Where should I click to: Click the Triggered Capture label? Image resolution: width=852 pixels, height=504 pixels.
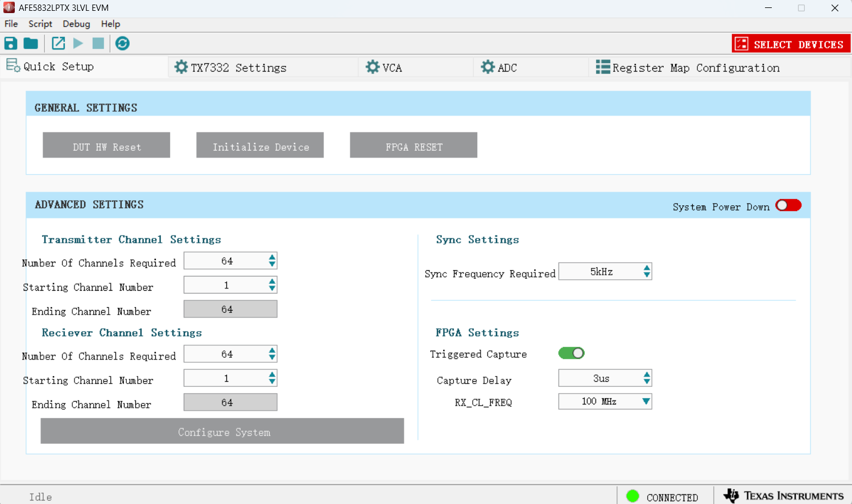pos(478,354)
